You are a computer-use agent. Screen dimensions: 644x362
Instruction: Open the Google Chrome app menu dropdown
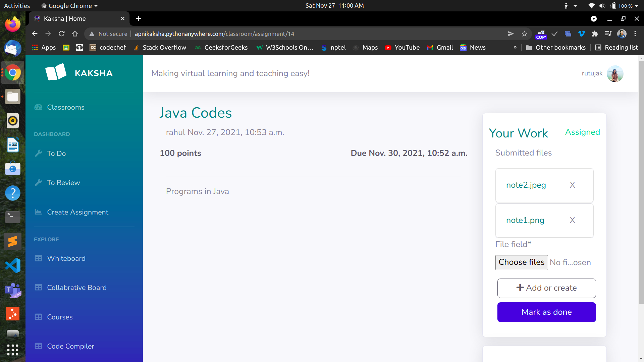(70, 6)
